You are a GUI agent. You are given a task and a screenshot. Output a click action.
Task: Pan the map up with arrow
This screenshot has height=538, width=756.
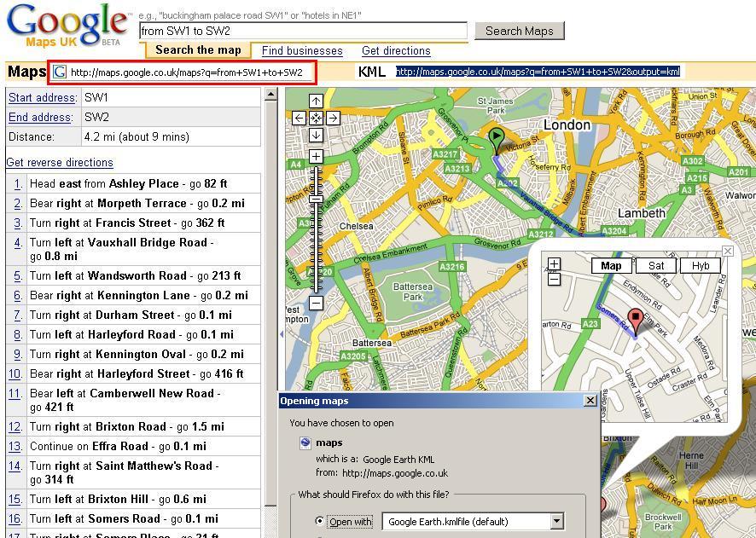tap(316, 101)
